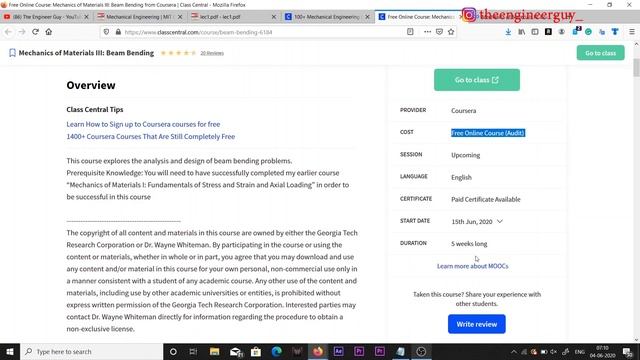The width and height of the screenshot is (640, 360).
Task: Toggle the Firefox sidebar button
Action: 535,32
